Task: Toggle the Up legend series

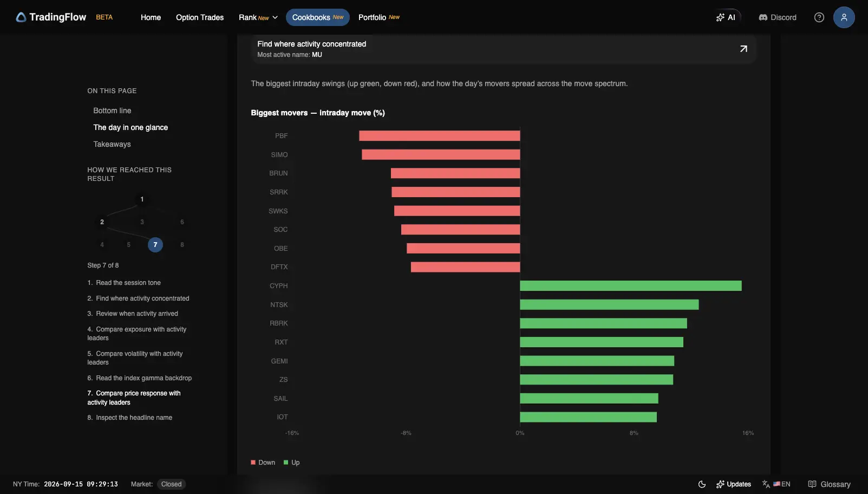Action: click(291, 463)
